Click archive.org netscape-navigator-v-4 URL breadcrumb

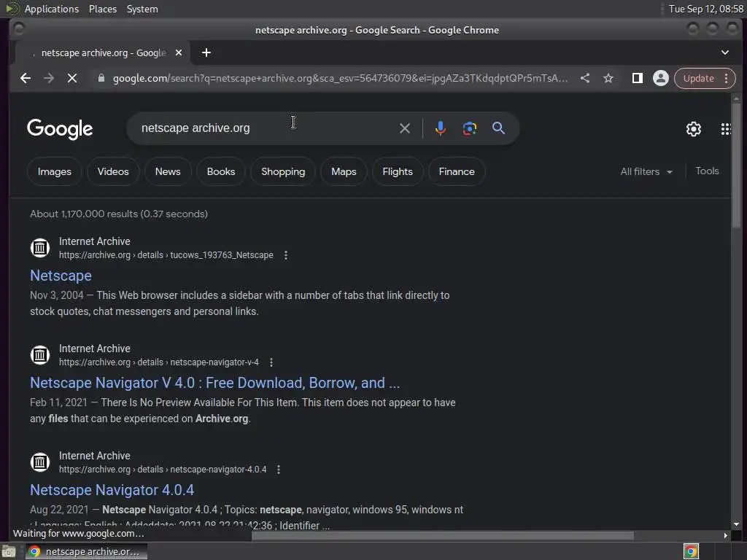(x=158, y=362)
